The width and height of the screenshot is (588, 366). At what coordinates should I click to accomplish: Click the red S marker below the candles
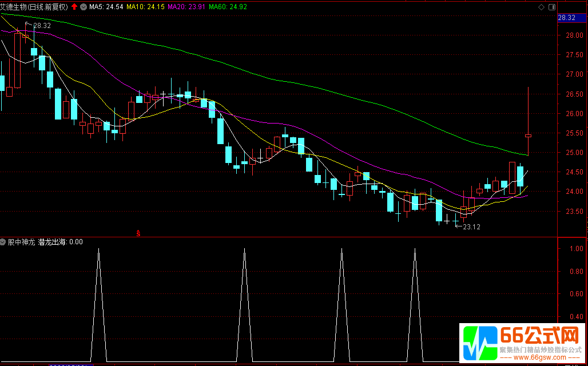coord(138,233)
